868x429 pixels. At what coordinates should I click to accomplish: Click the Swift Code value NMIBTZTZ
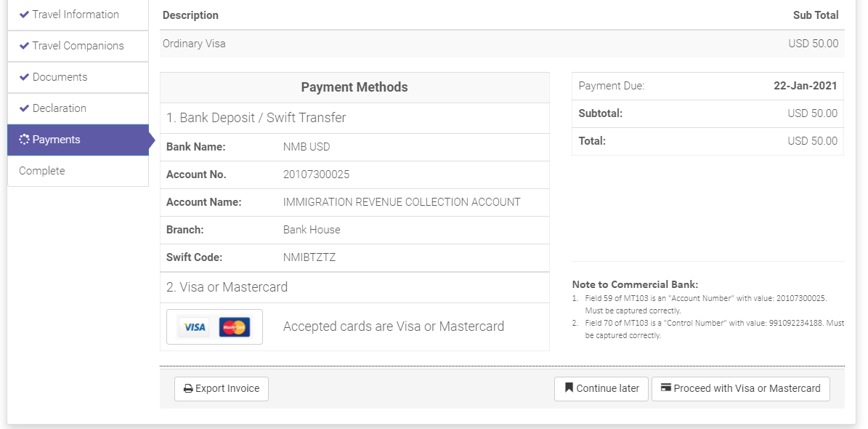coord(309,257)
